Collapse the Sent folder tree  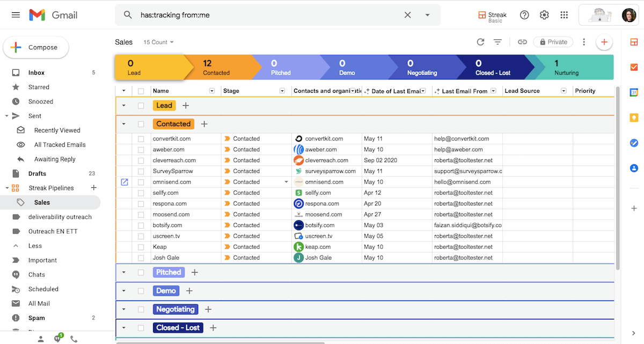click(x=6, y=116)
